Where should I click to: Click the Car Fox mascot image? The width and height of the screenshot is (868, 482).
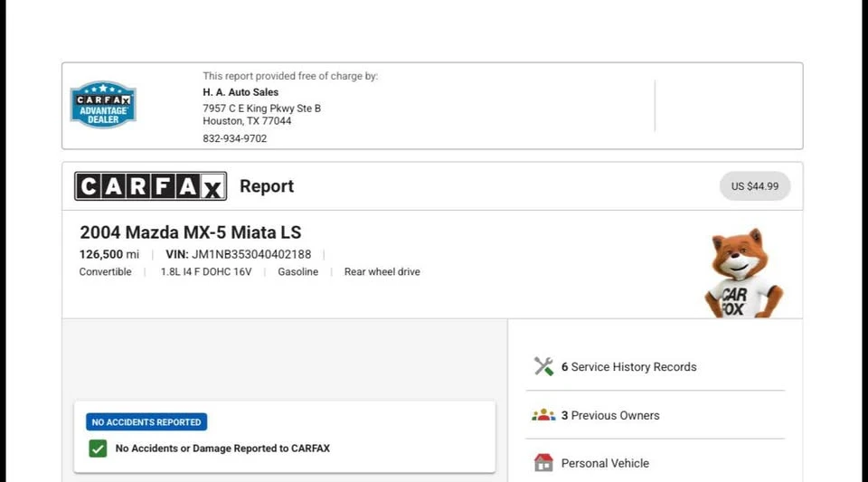coord(743,273)
